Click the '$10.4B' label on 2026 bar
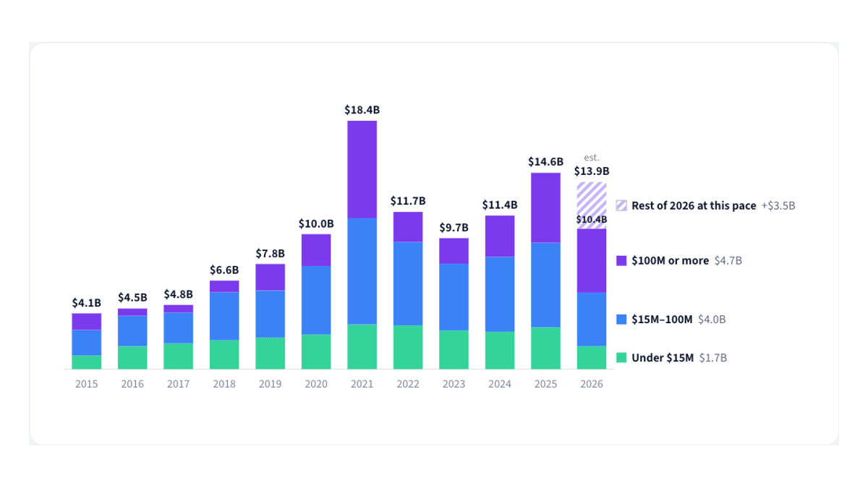868x488 pixels. (x=592, y=219)
